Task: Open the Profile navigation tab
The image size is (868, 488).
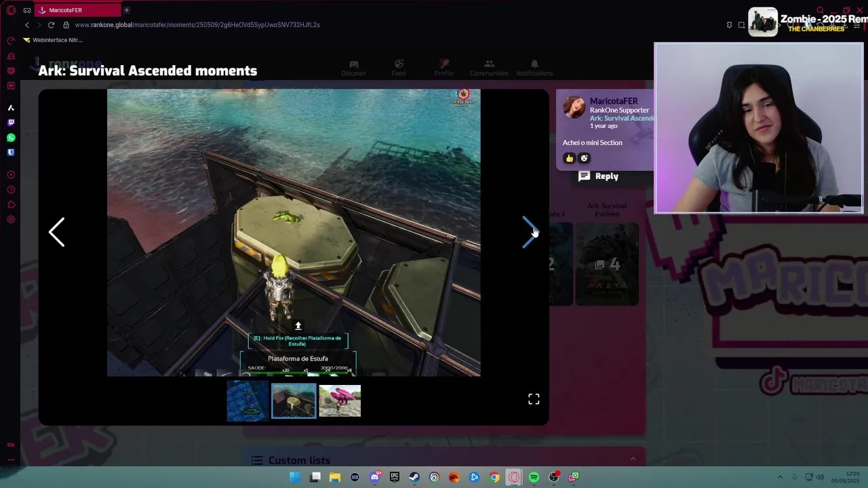Action: click(444, 68)
